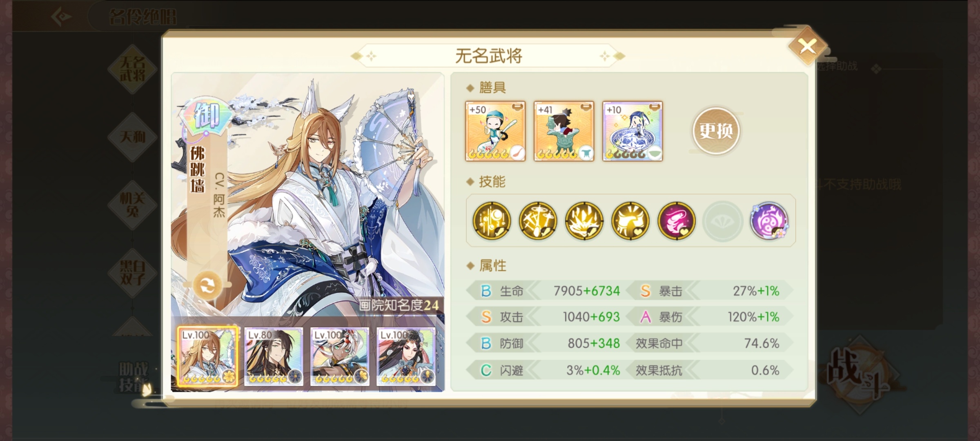Open the 黑白双子 stage tab

(132, 272)
